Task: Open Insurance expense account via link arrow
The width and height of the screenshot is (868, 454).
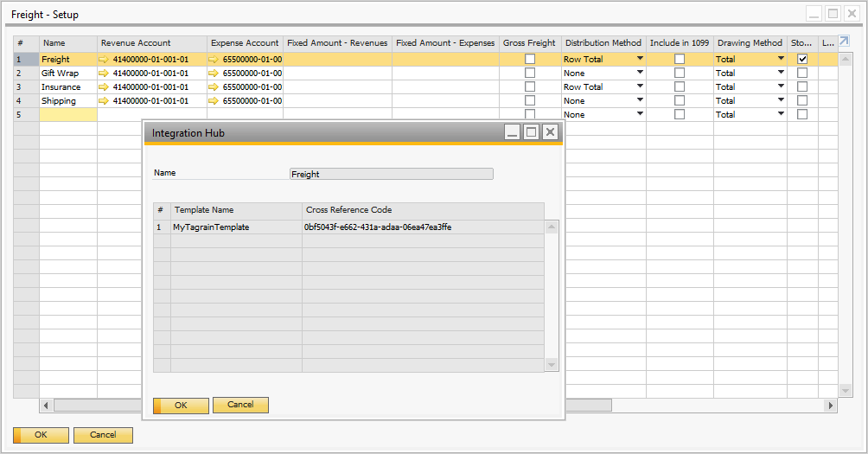Action: (x=214, y=87)
